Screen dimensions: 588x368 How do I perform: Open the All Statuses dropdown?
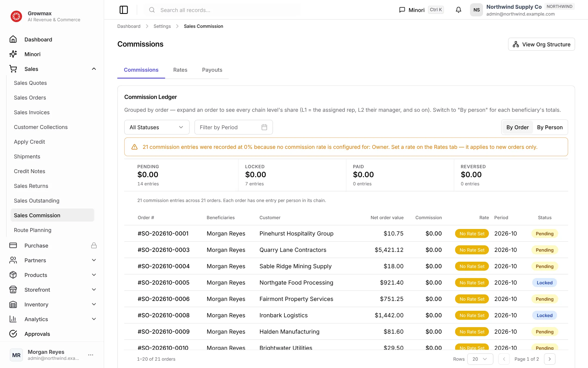(157, 127)
